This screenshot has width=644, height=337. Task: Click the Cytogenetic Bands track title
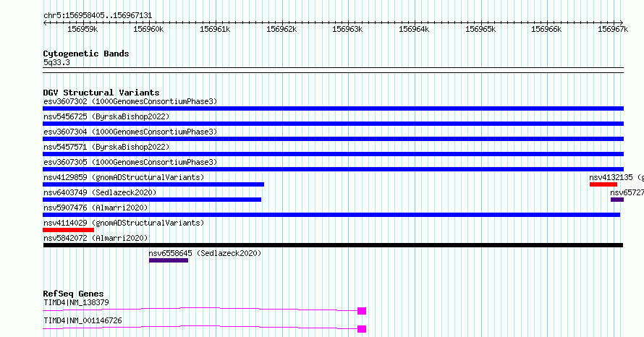(x=86, y=54)
